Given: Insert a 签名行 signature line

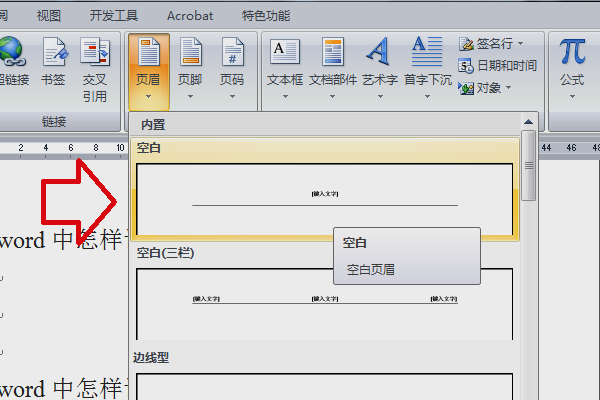Looking at the screenshot, I should coord(491,44).
